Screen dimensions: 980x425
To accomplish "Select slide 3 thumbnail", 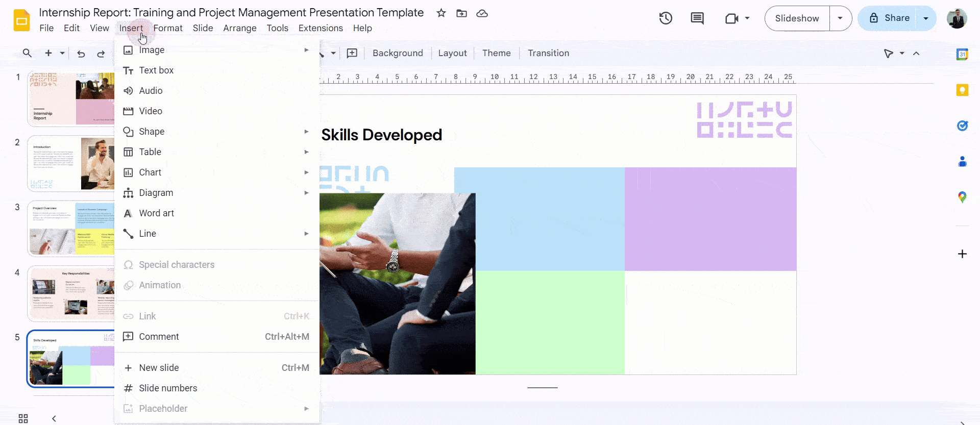I will (71, 228).
